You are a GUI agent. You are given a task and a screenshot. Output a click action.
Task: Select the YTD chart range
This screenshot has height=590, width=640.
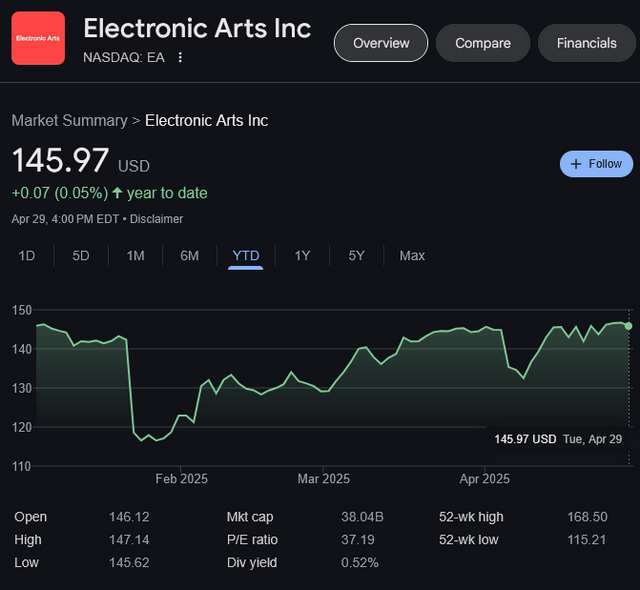pyautogui.click(x=246, y=256)
